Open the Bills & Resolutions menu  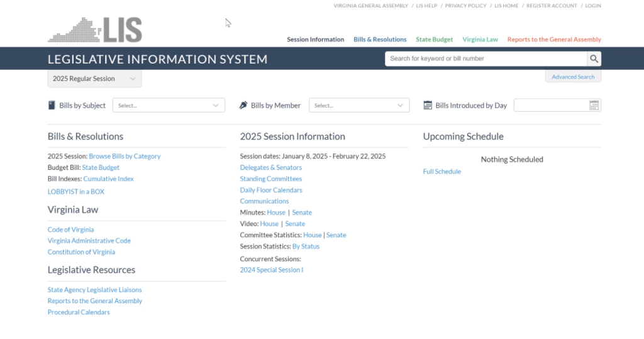(380, 40)
